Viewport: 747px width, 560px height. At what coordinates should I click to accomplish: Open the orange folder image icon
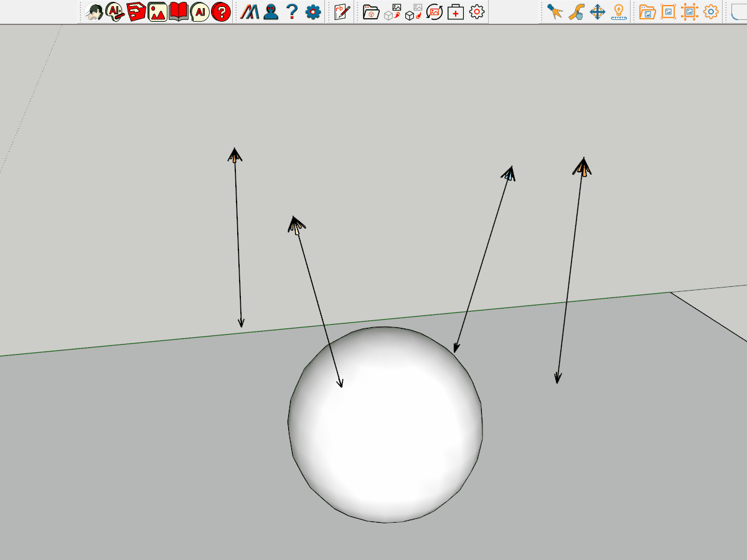[647, 12]
